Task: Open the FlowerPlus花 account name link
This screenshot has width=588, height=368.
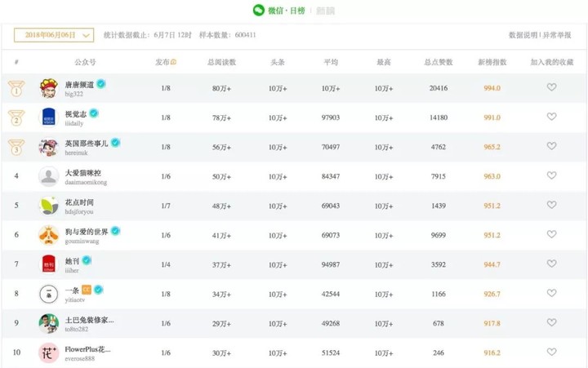Action: (87, 349)
